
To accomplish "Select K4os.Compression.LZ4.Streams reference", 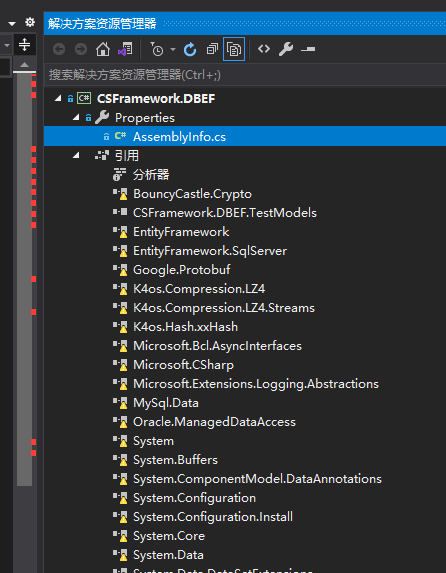I will click(x=224, y=308).
